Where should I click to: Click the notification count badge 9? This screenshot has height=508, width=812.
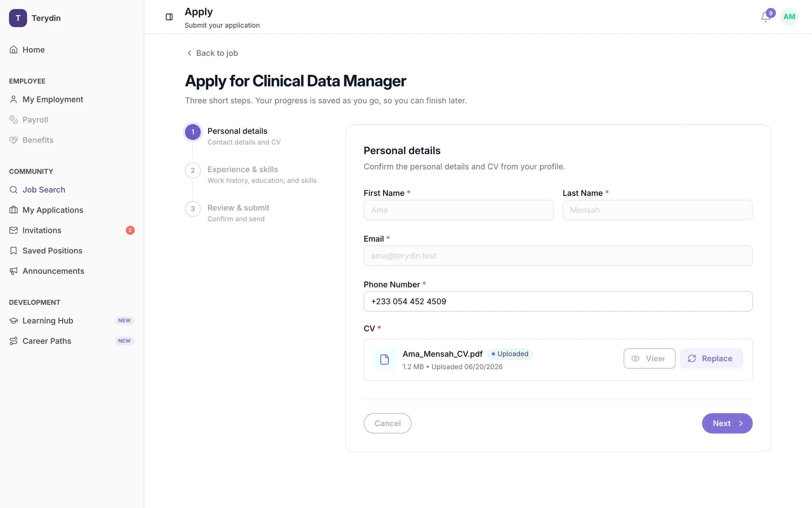[x=771, y=13]
